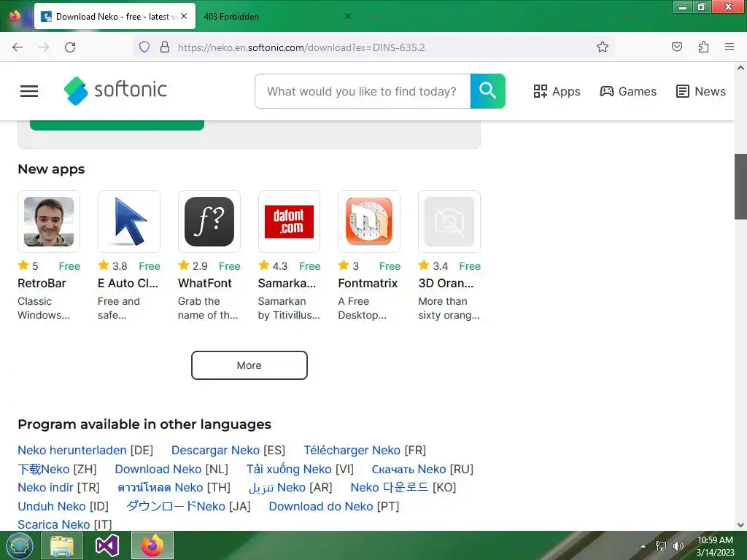Click the Firefox taskbar button
747x560 pixels.
click(152, 545)
